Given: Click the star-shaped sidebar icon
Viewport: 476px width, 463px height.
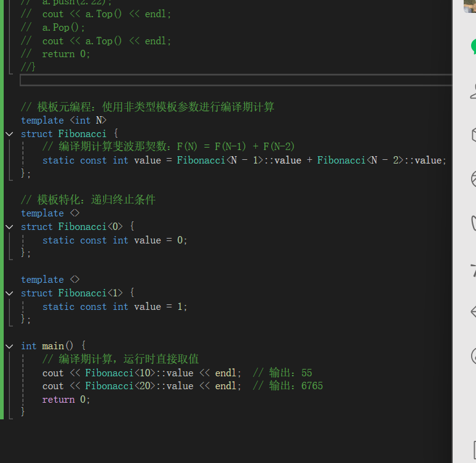Looking at the screenshot, I should tap(473, 267).
